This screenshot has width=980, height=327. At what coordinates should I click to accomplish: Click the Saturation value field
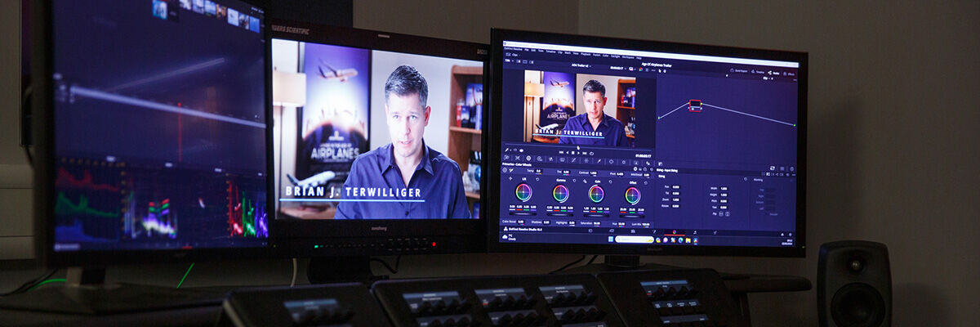tap(596, 223)
